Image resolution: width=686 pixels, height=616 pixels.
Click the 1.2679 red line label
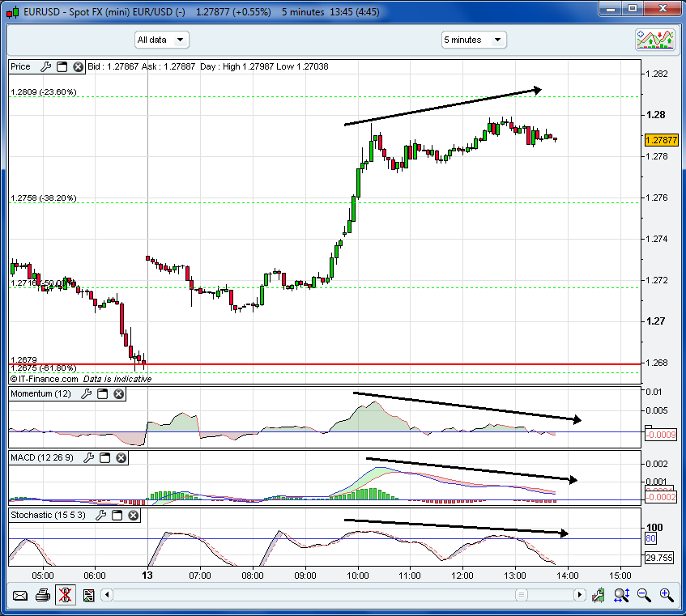(23, 360)
